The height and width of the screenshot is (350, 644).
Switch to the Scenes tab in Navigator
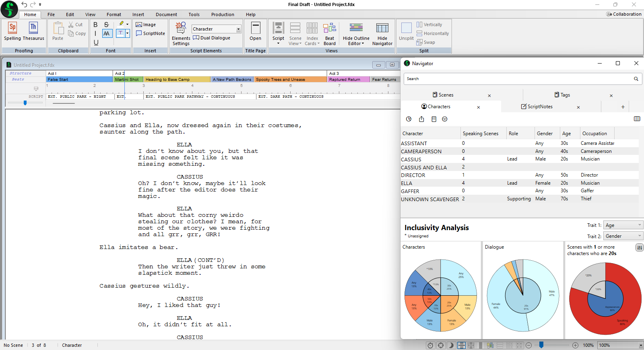443,95
